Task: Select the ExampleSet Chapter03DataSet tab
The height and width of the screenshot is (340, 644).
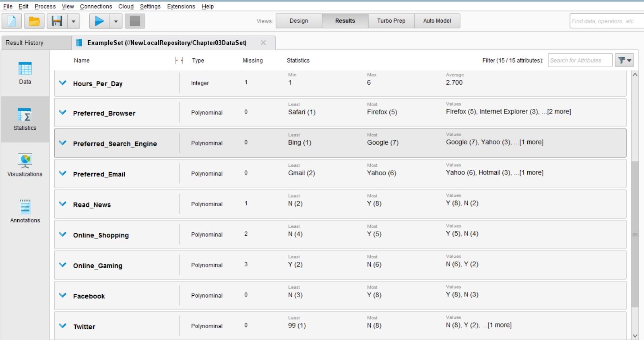Action: click(x=173, y=43)
